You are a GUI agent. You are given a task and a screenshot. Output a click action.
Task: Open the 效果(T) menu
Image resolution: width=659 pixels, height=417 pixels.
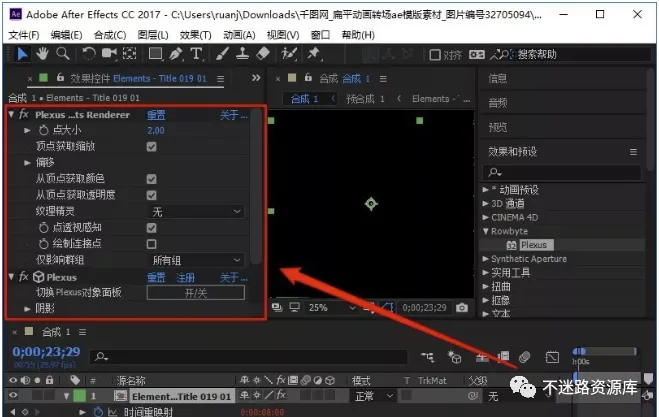pyautogui.click(x=195, y=35)
